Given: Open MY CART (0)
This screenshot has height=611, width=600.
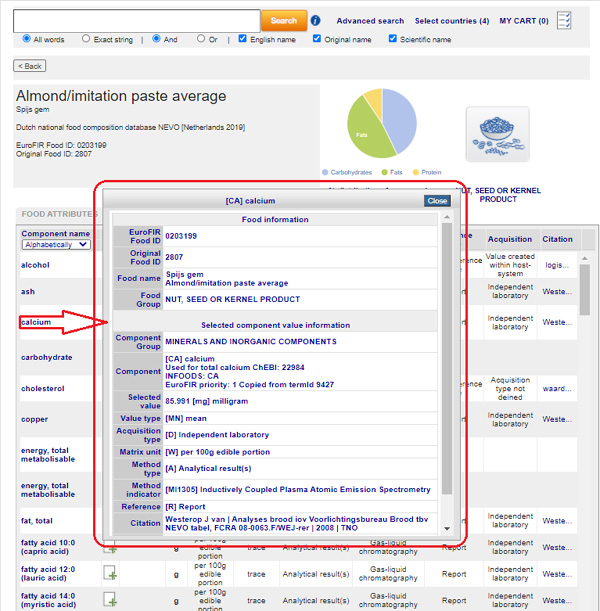Looking at the screenshot, I should (524, 21).
